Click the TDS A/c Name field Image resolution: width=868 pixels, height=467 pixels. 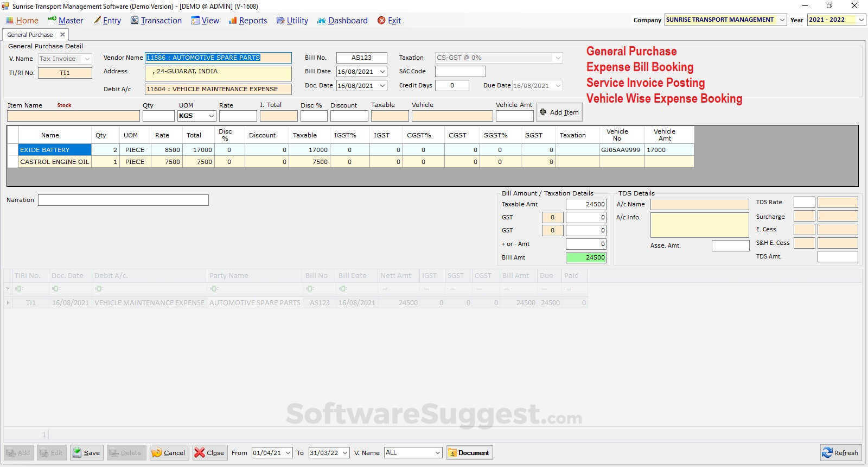(700, 204)
